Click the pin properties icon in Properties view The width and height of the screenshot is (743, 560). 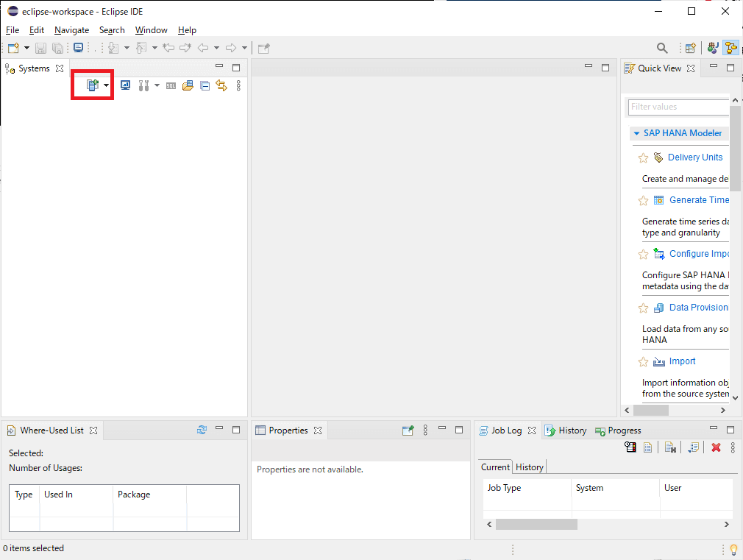(x=408, y=430)
